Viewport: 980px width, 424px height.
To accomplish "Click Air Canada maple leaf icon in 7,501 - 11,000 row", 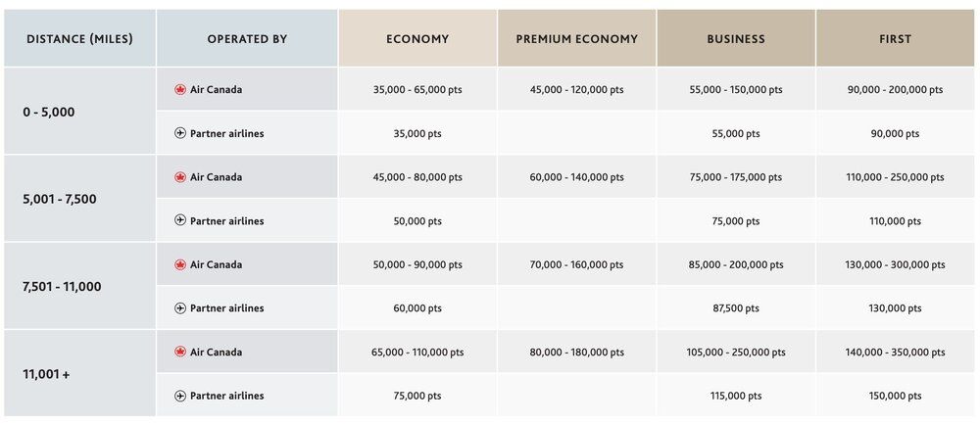I will [180, 264].
